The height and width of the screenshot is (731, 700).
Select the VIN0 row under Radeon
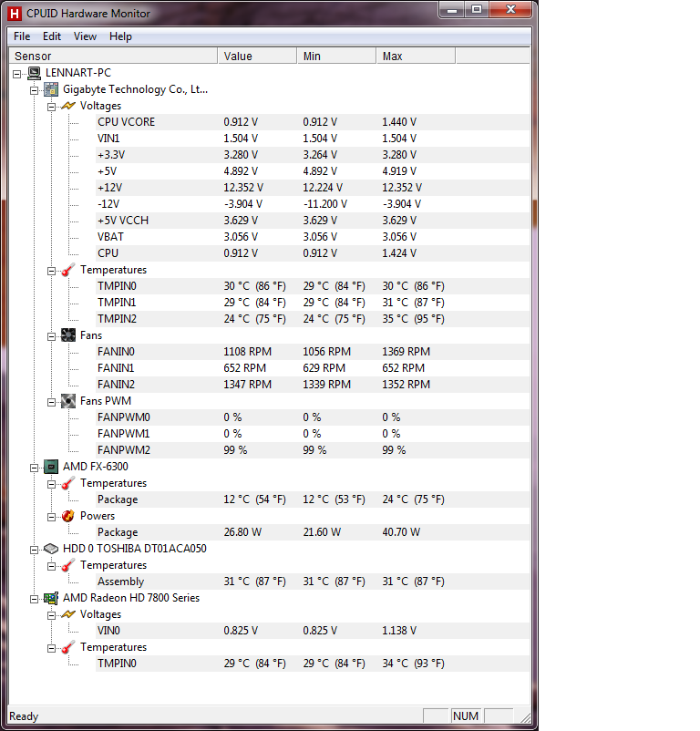[313, 631]
